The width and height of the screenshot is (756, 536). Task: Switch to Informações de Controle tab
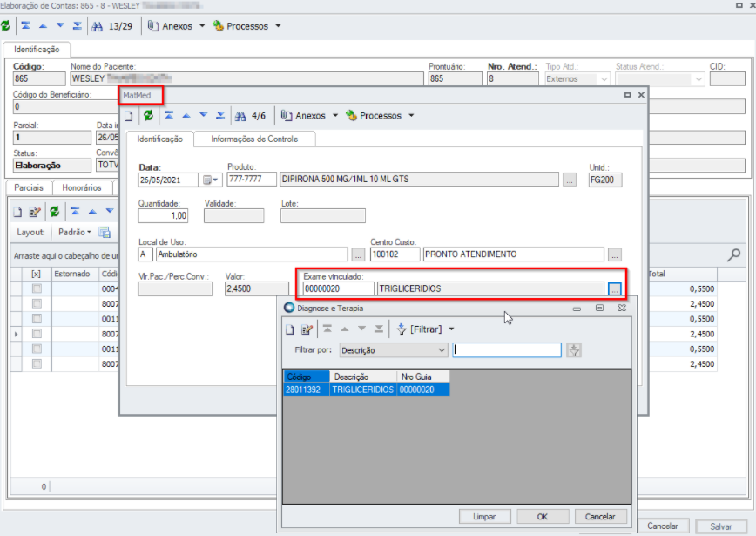point(254,139)
